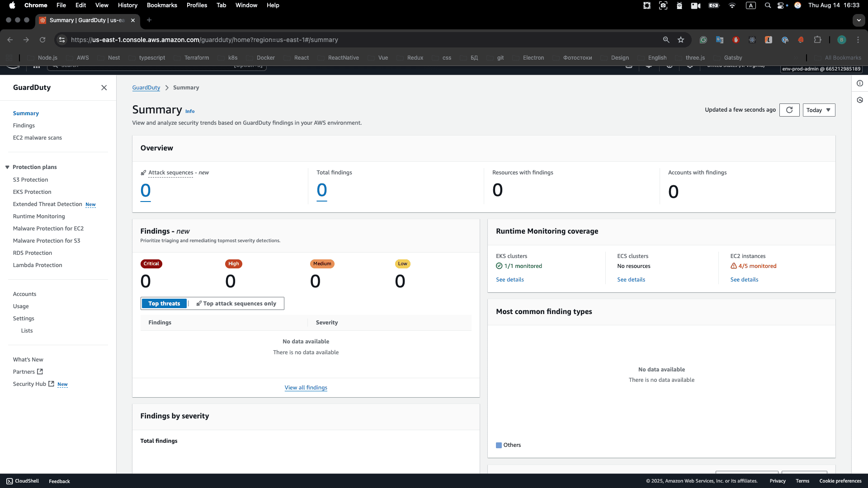The image size is (868, 488).
Task: Open the Chrome profile avatar
Action: (x=841, y=40)
